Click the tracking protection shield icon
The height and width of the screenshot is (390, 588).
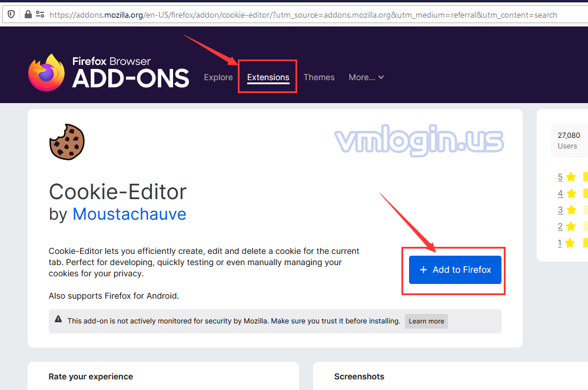(x=11, y=15)
